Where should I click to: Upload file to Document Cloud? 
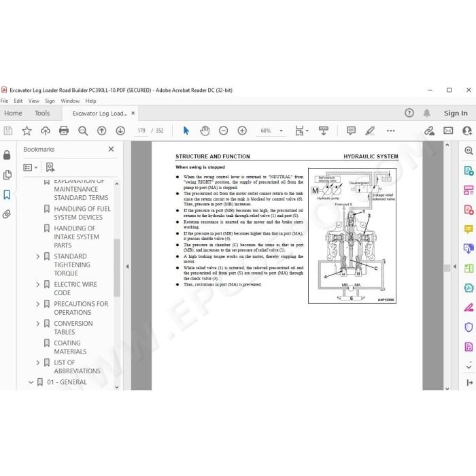[x=46, y=131]
